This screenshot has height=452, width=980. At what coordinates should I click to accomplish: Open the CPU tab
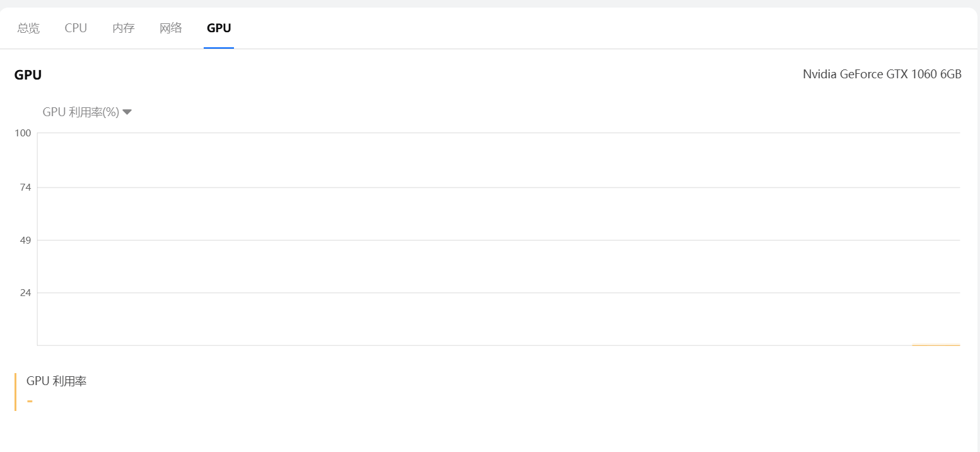(76, 28)
